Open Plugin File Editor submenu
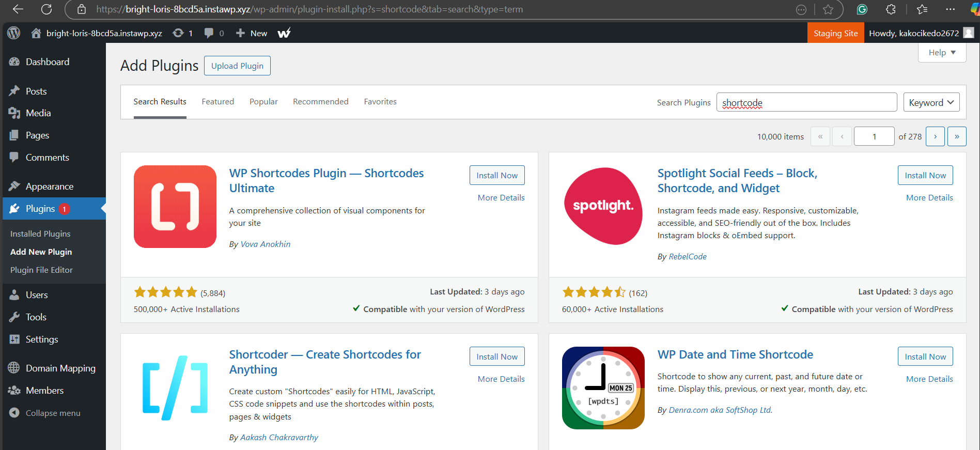980x450 pixels. (41, 270)
